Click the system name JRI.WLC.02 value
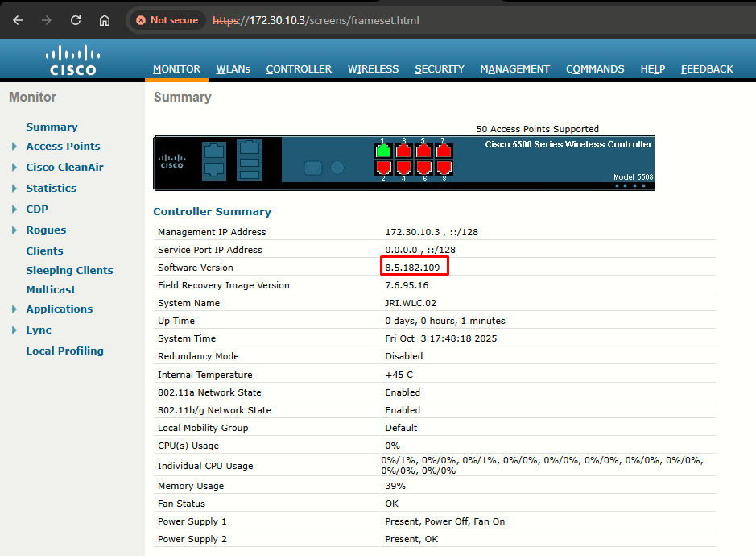This screenshot has width=756, height=556. 411,303
